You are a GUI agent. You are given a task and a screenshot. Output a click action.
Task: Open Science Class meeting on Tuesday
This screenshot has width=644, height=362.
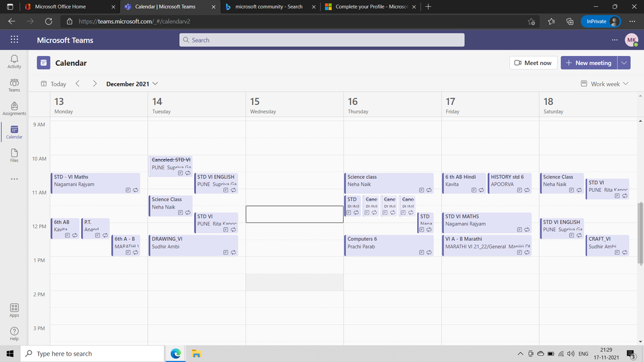pyautogui.click(x=170, y=205)
